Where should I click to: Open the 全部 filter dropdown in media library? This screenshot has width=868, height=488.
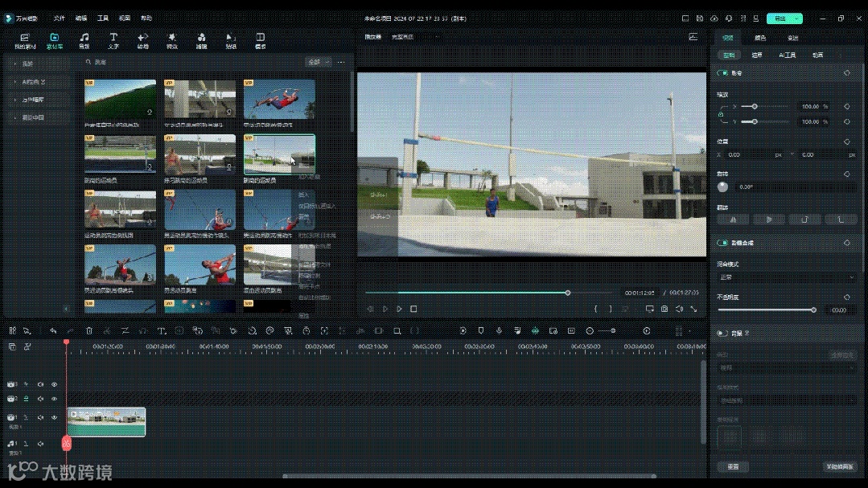click(x=318, y=62)
